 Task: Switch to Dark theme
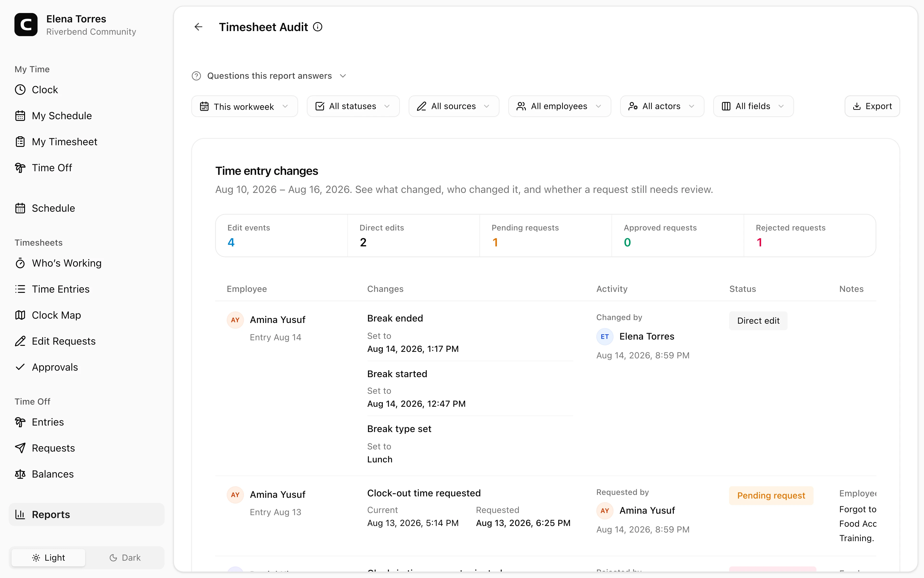pyautogui.click(x=125, y=558)
